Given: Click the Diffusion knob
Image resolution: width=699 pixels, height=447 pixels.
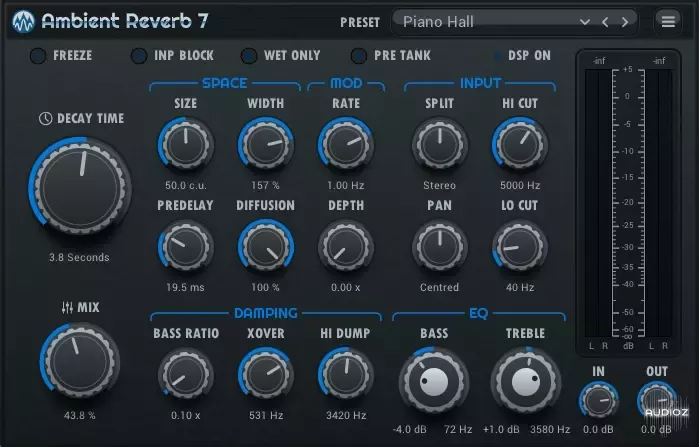Looking at the screenshot, I should (x=266, y=247).
